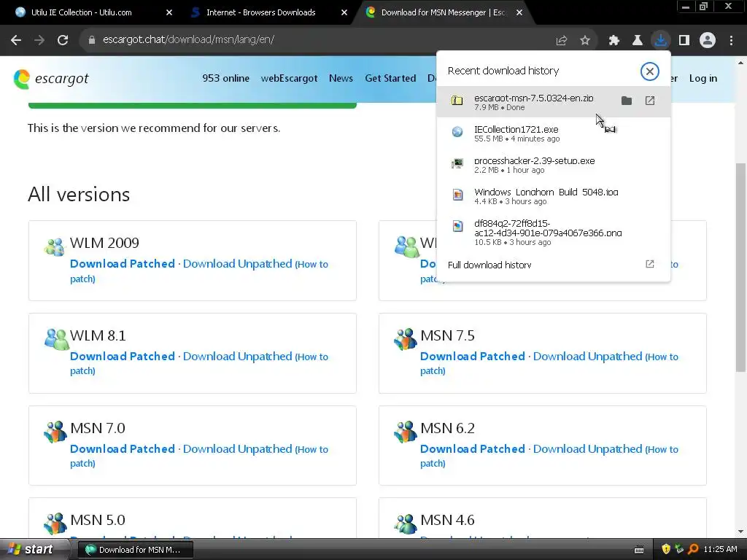Select processhacker-2.39-setup.exe download entry
747x560 pixels.
coord(554,164)
